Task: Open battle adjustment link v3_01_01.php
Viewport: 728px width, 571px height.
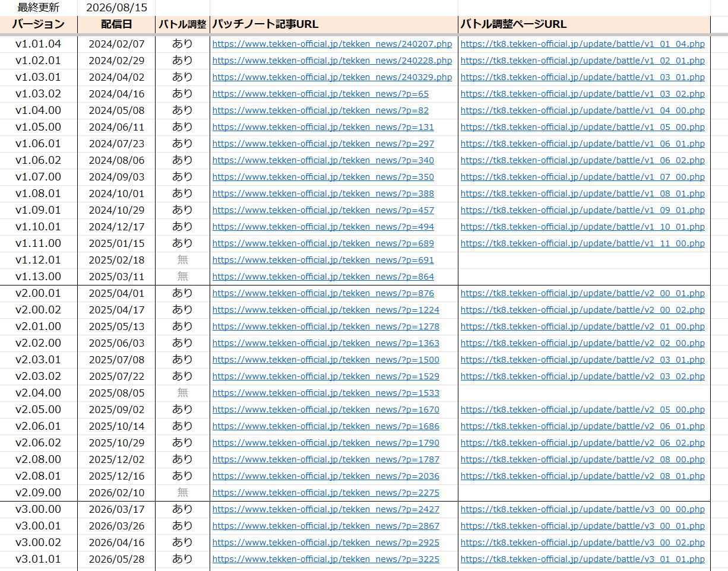Action: tap(583, 559)
